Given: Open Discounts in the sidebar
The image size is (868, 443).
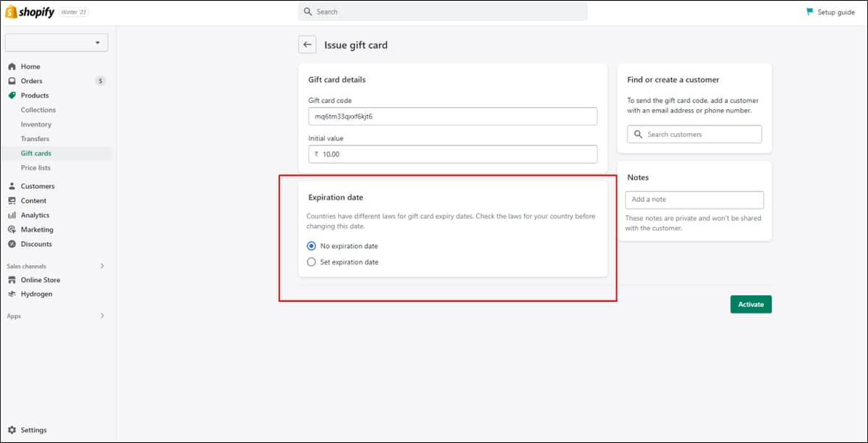Looking at the screenshot, I should [x=36, y=244].
